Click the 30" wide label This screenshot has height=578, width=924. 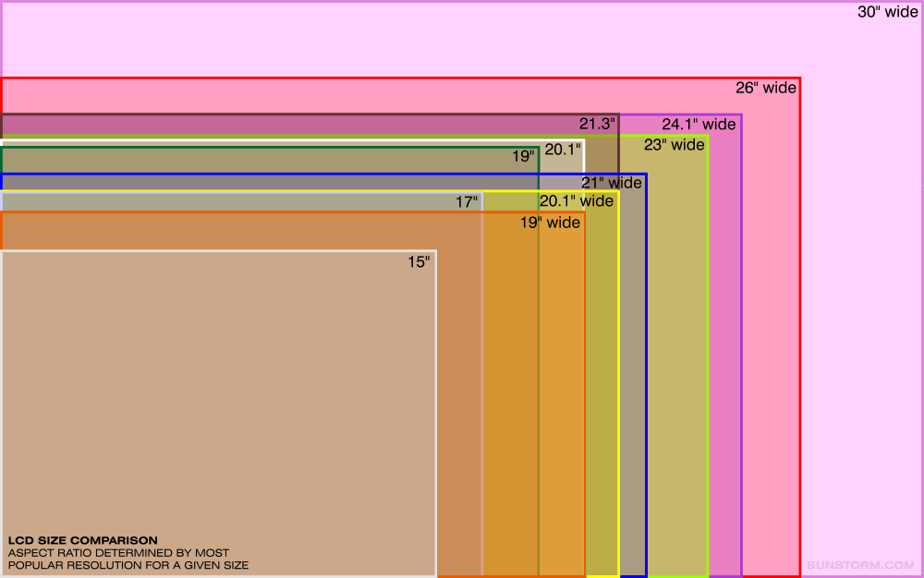tap(888, 13)
